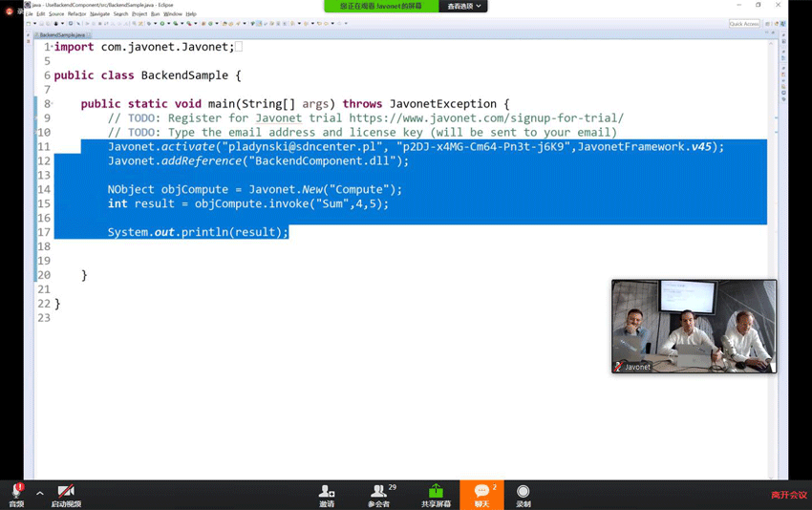Click the "BackendComponent.dll" string

(322, 161)
